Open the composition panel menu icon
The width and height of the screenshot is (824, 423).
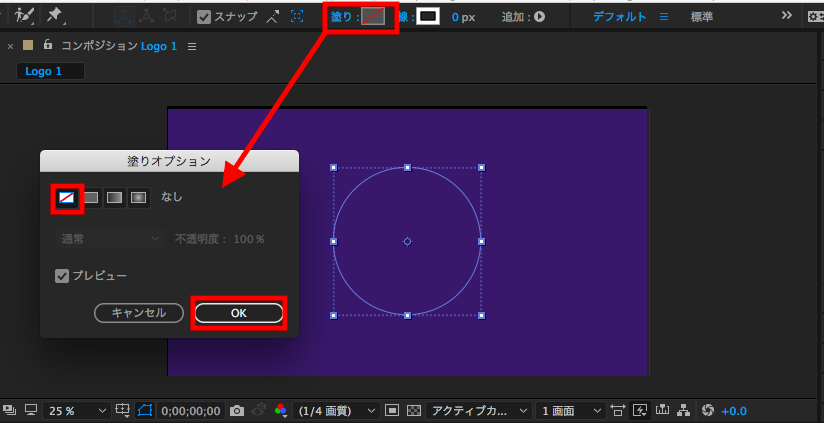point(192,47)
